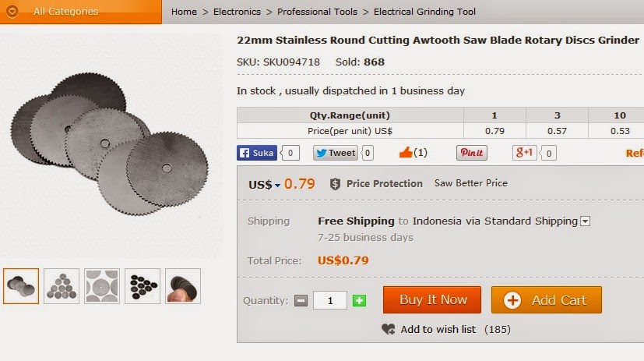Click the Saw Better Price link
Viewport: 644px width, 361px height.
pyautogui.click(x=470, y=183)
